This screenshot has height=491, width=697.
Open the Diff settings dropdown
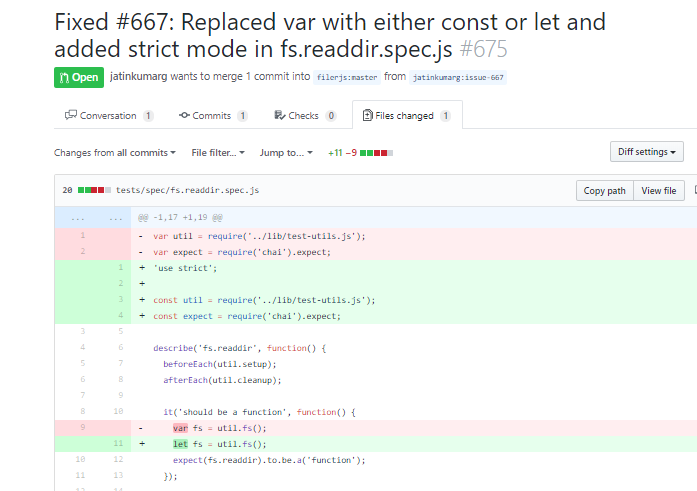tap(647, 152)
